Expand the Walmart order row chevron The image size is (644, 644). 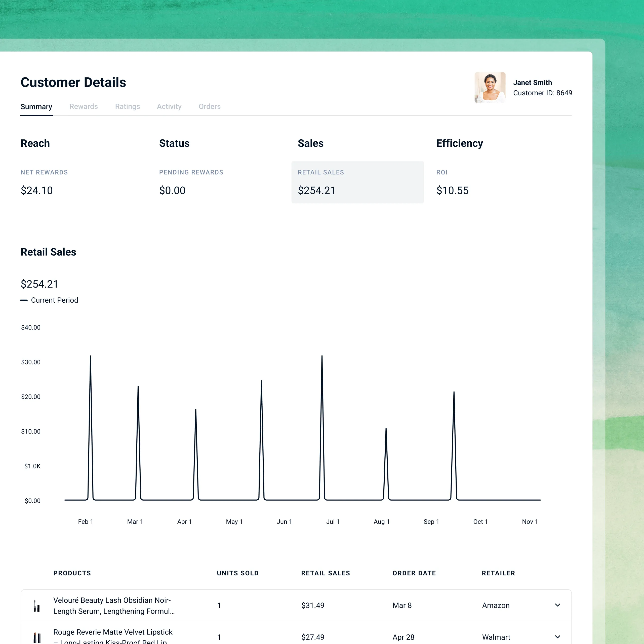pyautogui.click(x=557, y=637)
